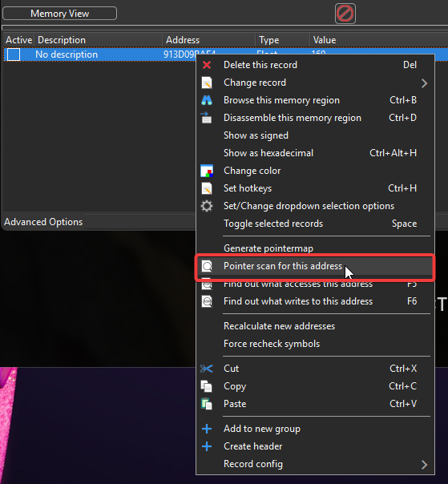Click the Change color palette icon
Viewport: 448px width, 484px height.
[207, 171]
